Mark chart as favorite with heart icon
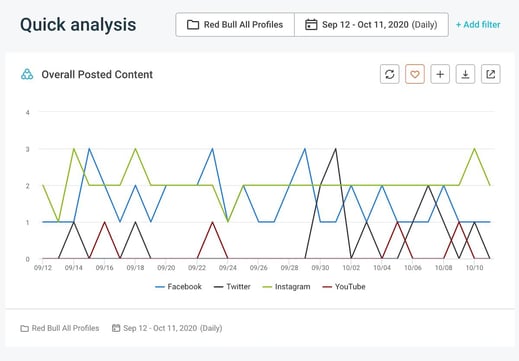Image resolution: width=519 pixels, height=361 pixels. (x=415, y=74)
